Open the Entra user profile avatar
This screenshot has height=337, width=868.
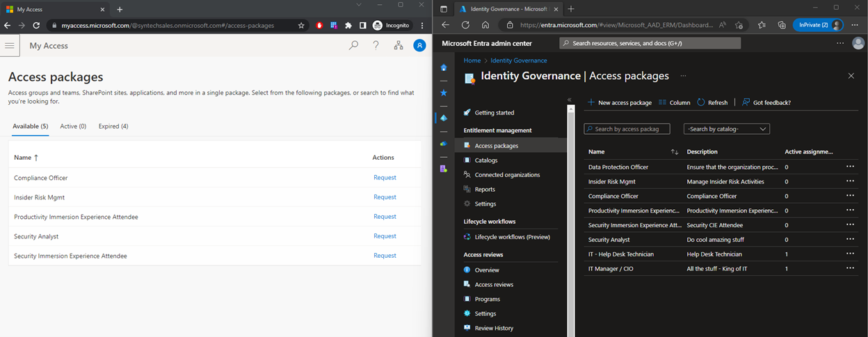(x=860, y=43)
